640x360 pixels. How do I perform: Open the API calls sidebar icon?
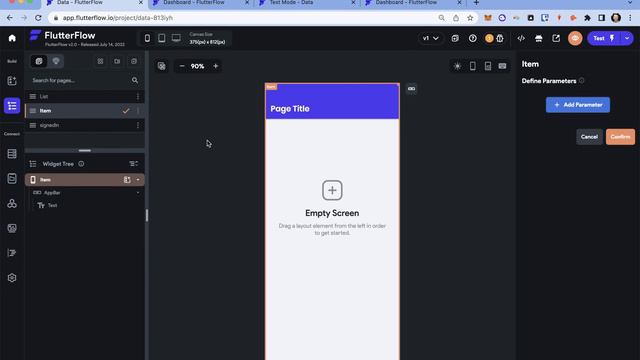12,178
